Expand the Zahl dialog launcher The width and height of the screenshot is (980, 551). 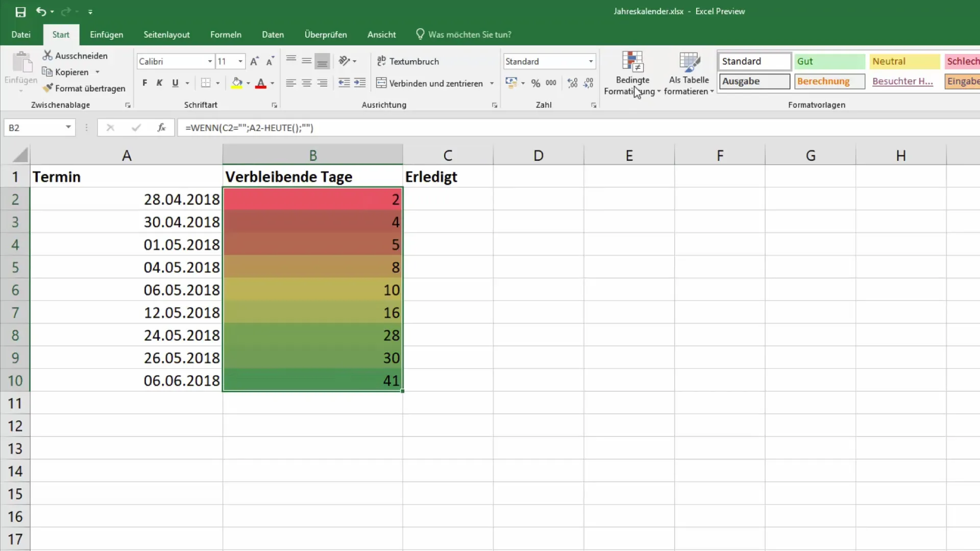click(594, 105)
